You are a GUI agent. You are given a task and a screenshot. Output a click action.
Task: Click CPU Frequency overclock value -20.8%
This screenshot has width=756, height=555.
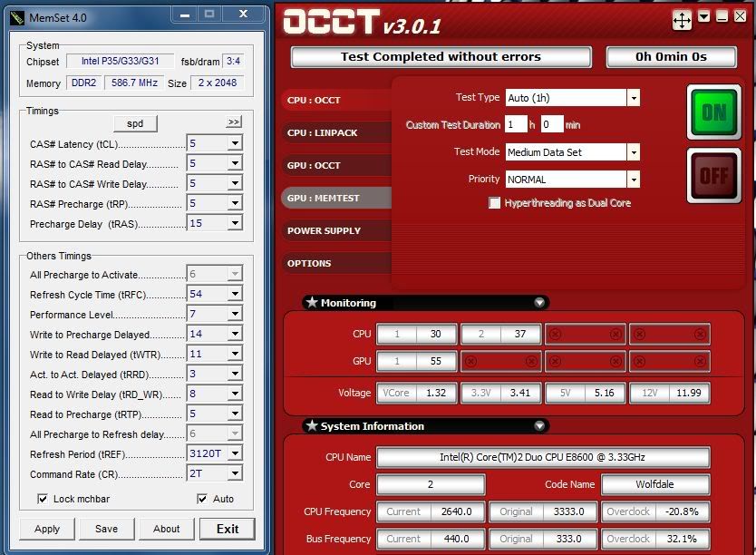[682, 511]
